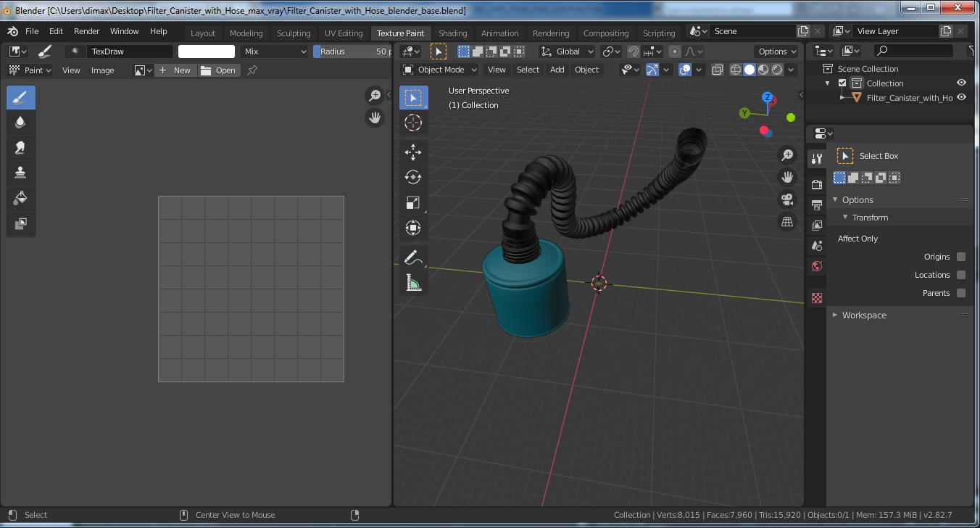Hide Collection with its eye icon
980x528 pixels.
(x=962, y=83)
